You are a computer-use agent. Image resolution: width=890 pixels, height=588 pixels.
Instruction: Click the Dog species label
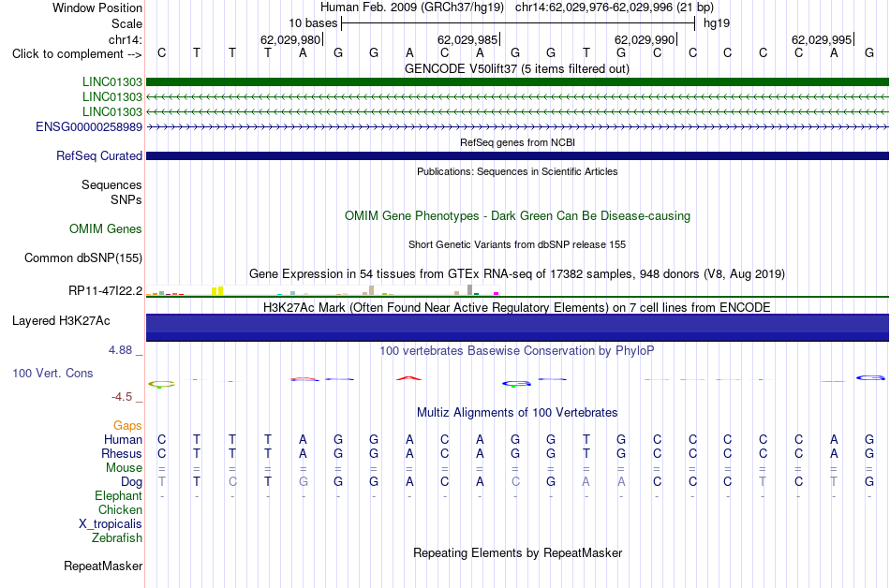click(x=132, y=482)
